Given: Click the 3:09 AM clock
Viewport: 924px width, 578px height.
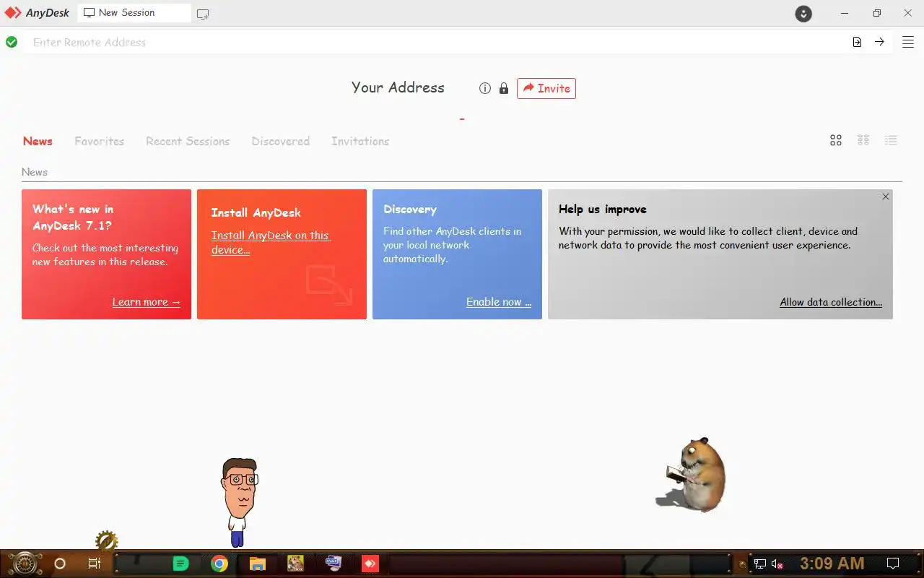Looking at the screenshot, I should point(832,564).
